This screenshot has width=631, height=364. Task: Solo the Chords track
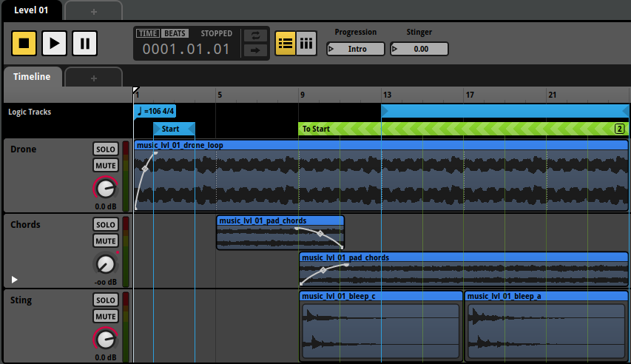106,225
